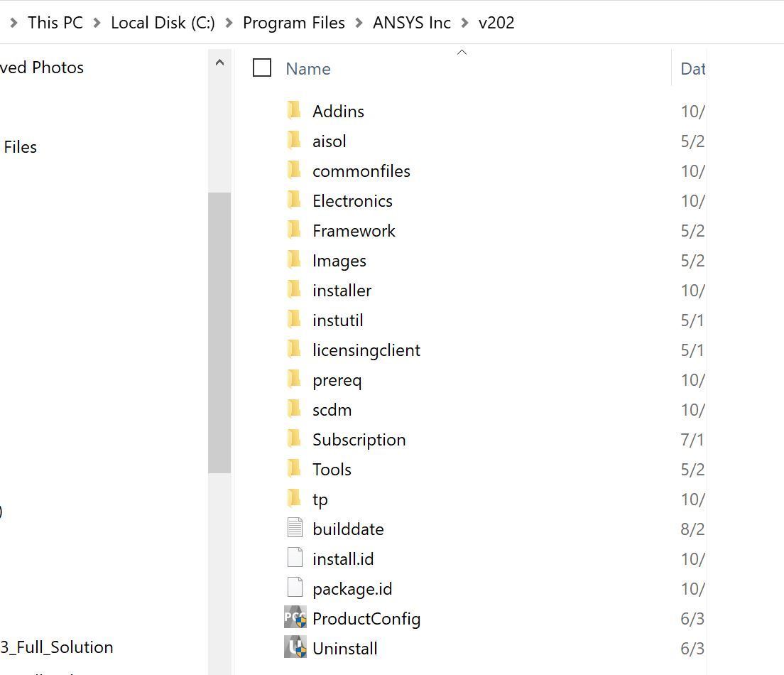
Task: Select the licensingclient folder name
Action: pos(366,350)
